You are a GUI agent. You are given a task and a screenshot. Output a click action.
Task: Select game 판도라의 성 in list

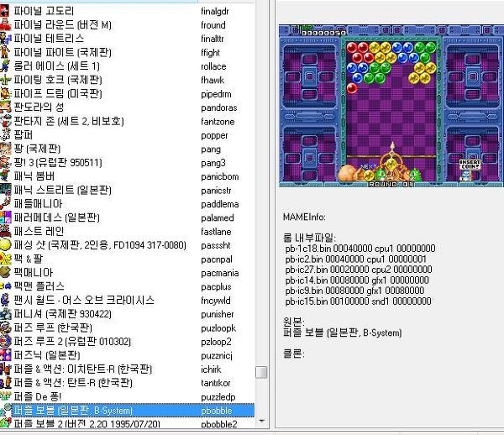click(x=39, y=107)
